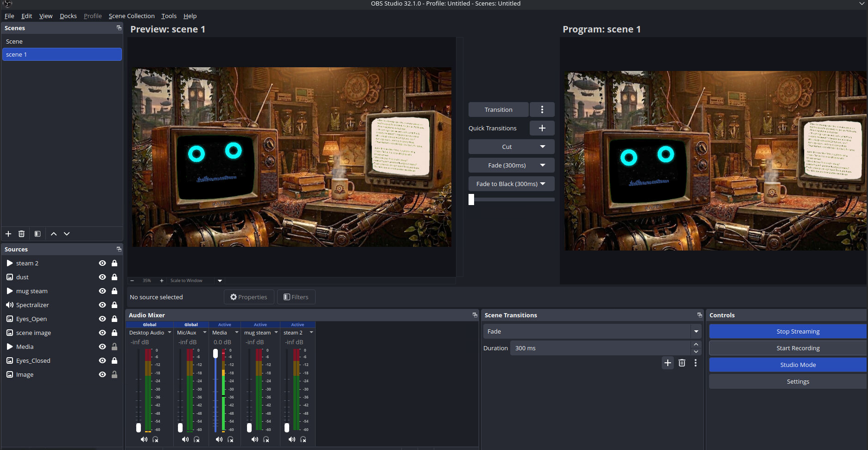The image size is (868, 450).
Task: Delete the selected scene using the trash icon
Action: coord(21,234)
